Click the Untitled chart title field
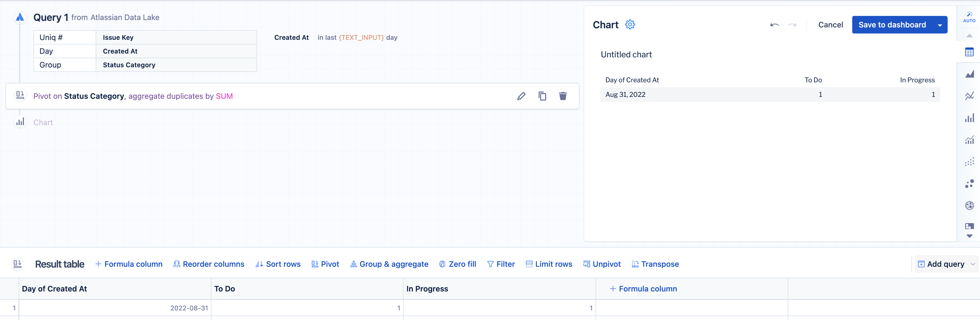Viewport: 980px width, 320px height. (x=626, y=54)
